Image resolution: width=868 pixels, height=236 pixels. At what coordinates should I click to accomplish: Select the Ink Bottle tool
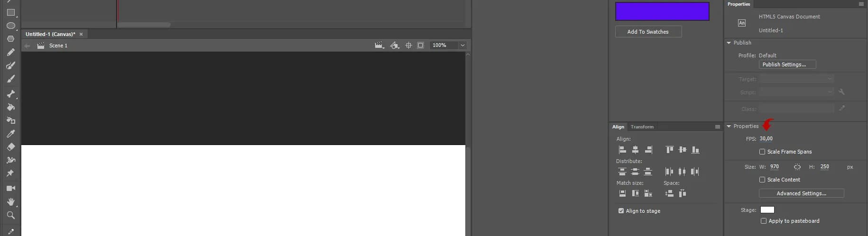(x=10, y=120)
